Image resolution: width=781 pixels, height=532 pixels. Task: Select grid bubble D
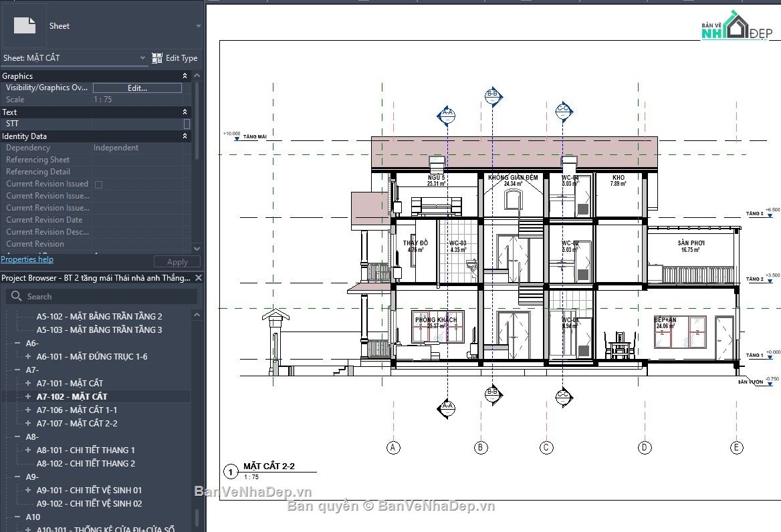(645, 447)
